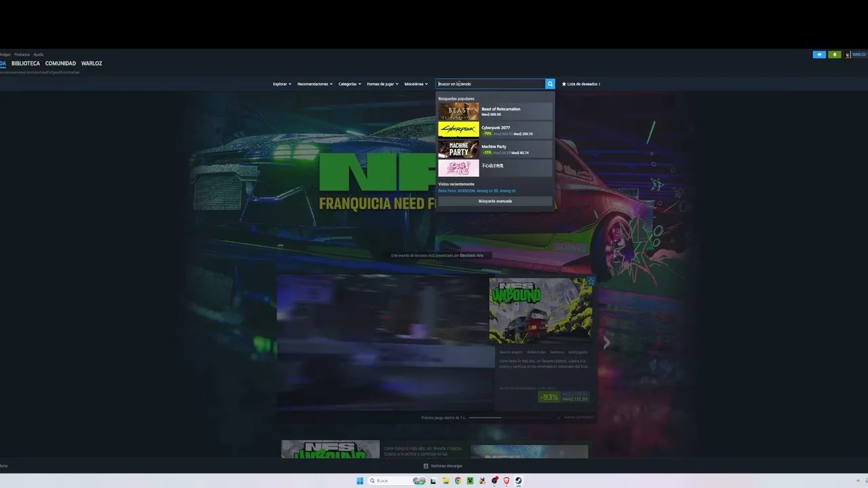The image size is (868, 488).
Task: Click the Mundo abierto tag
Action: click(x=511, y=352)
